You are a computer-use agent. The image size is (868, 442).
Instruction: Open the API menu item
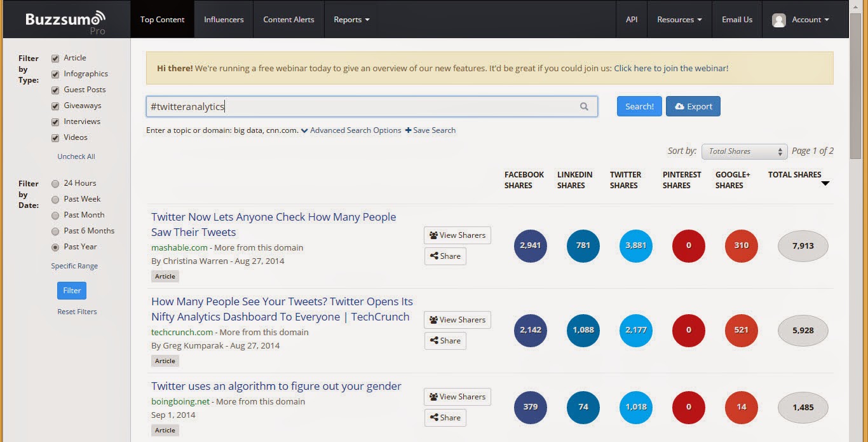tap(632, 20)
